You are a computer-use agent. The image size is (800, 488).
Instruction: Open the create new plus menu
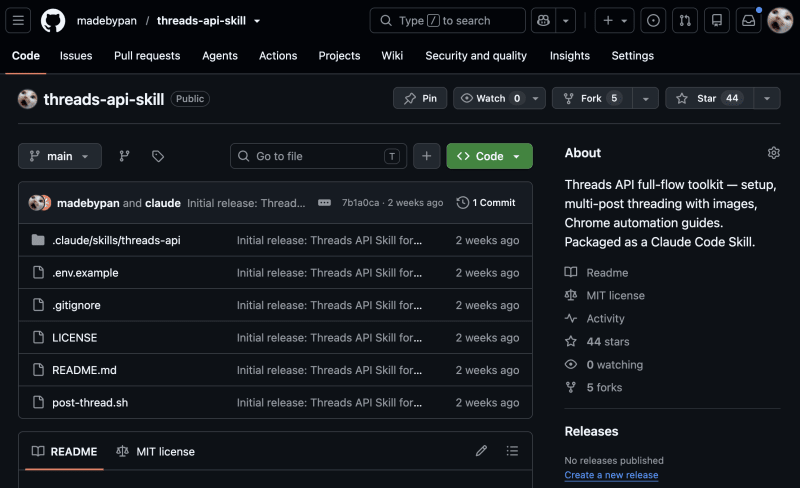[x=614, y=20]
